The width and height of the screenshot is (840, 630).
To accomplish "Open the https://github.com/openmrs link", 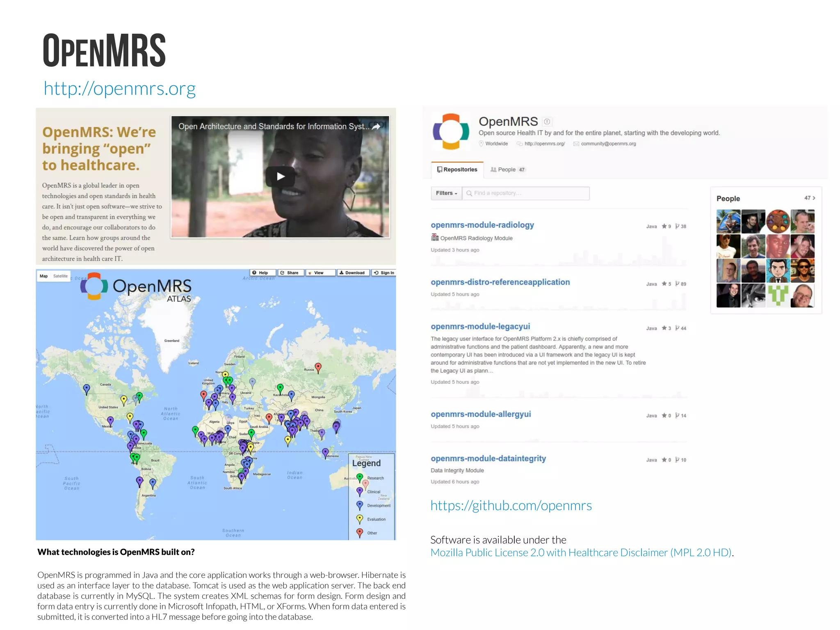I will (511, 506).
